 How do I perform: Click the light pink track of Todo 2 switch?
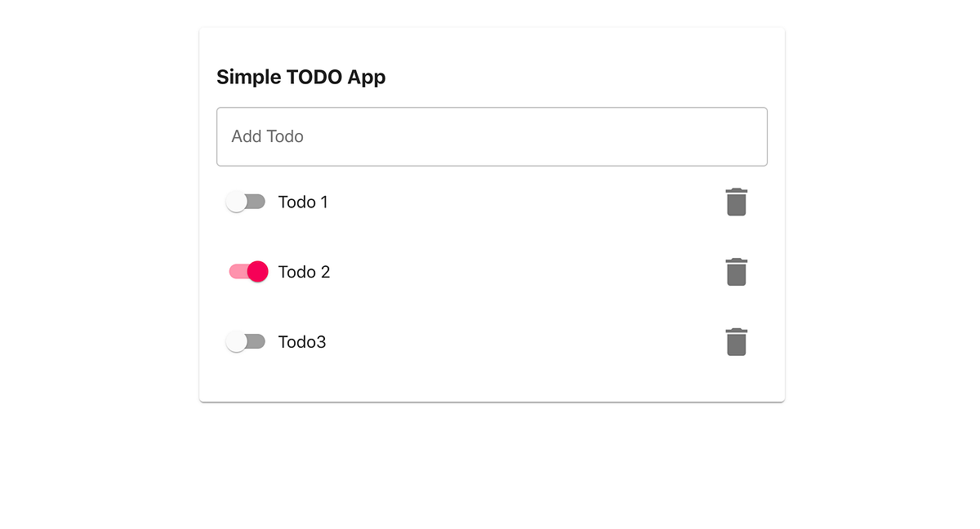click(x=238, y=272)
